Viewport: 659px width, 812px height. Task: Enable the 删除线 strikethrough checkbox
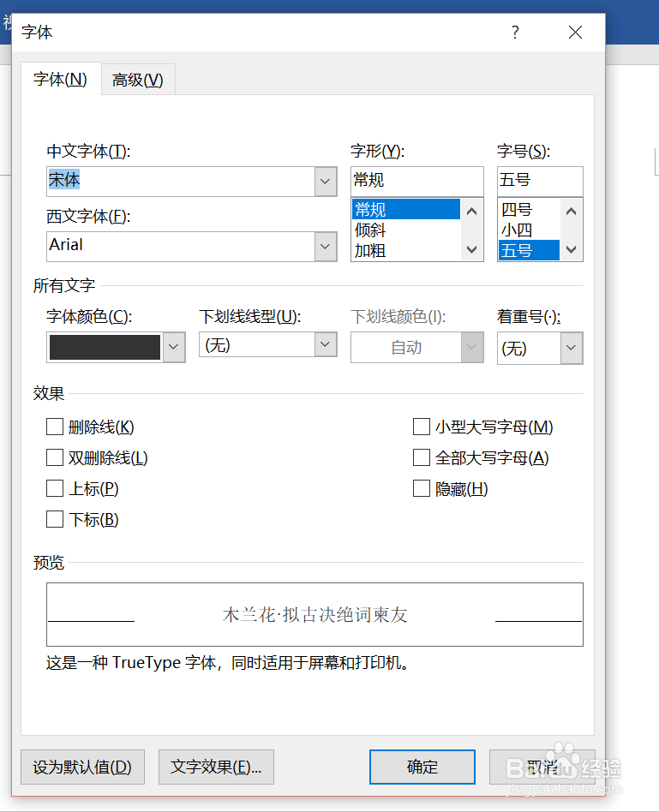(x=56, y=427)
